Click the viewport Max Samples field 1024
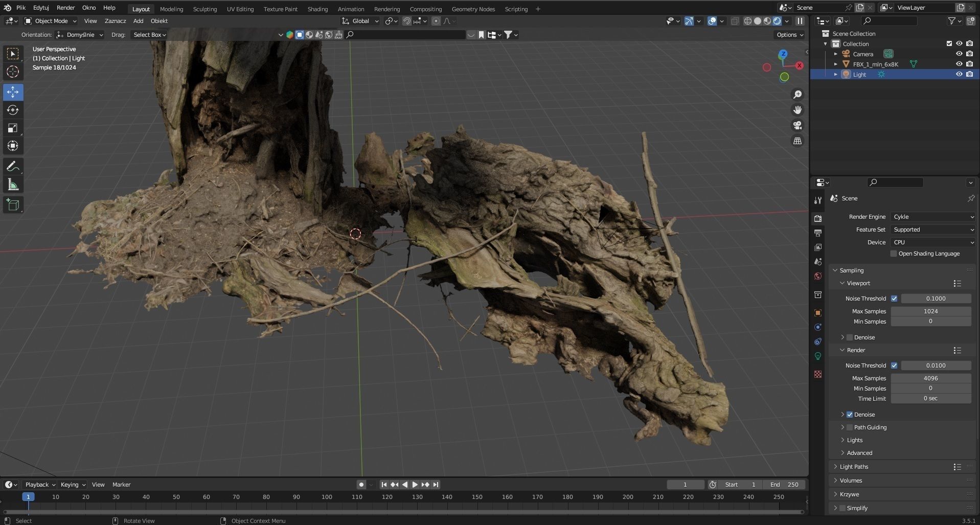This screenshot has width=980, height=525. tap(931, 311)
